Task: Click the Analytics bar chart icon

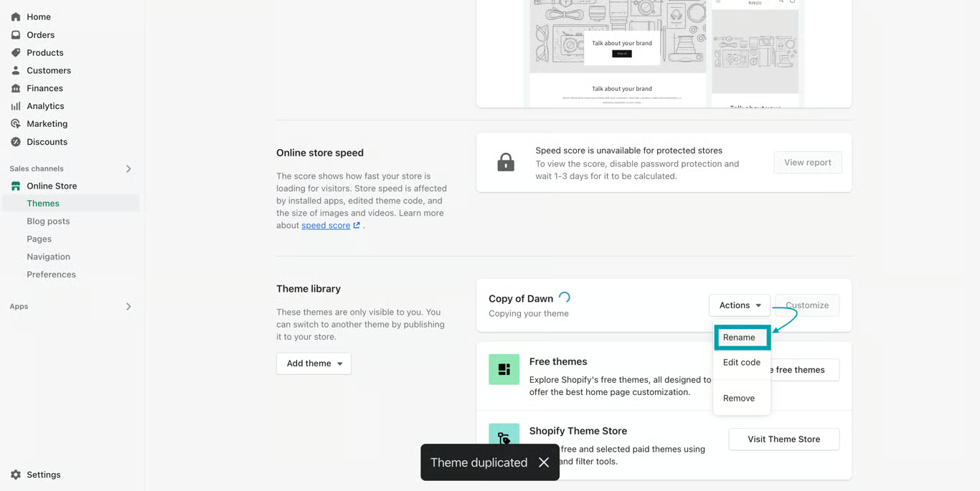Action: 16,106
